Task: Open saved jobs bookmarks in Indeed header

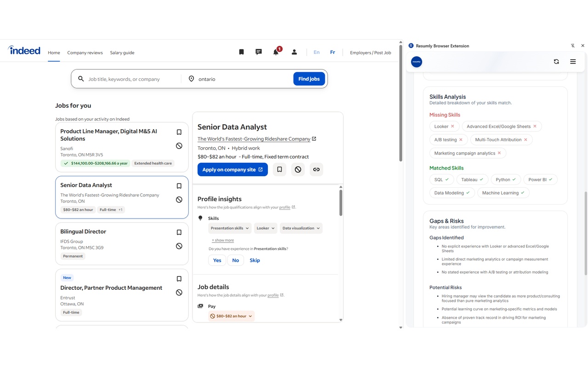Action: pos(241,52)
